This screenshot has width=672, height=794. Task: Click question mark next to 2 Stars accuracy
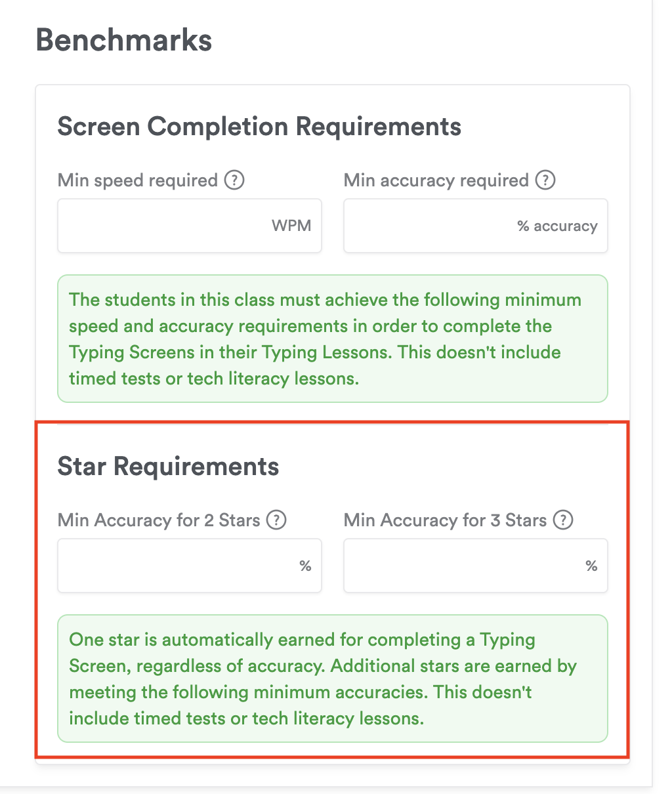click(x=276, y=520)
